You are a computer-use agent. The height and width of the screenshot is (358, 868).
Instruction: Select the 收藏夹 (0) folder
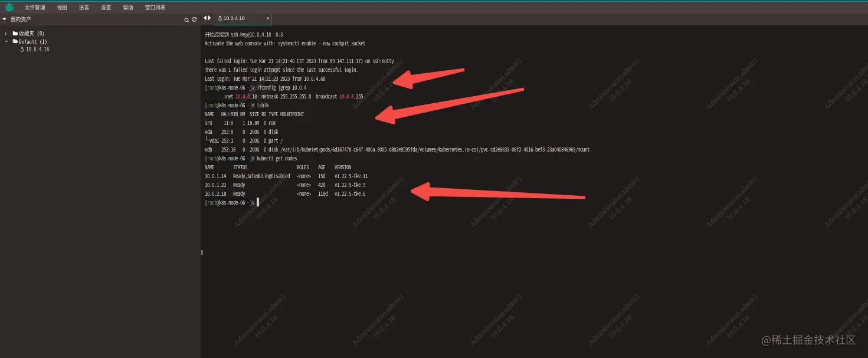point(28,34)
